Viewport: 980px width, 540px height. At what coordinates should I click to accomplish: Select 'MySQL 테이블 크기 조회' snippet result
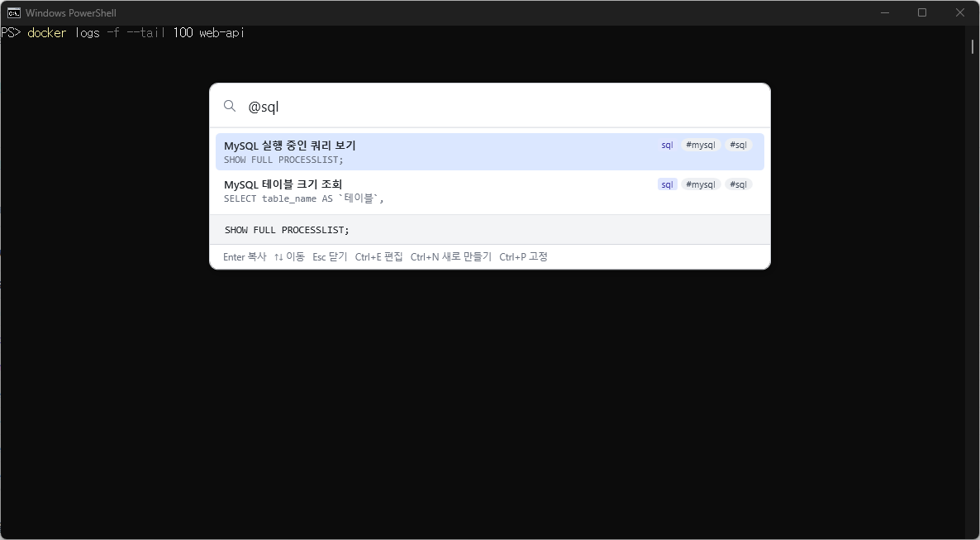click(489, 191)
